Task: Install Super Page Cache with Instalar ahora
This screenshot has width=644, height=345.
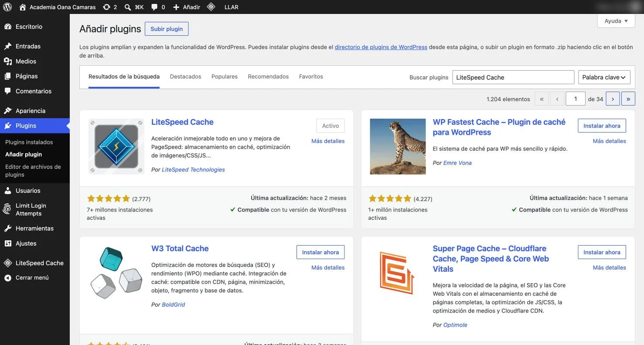Action: click(x=602, y=252)
